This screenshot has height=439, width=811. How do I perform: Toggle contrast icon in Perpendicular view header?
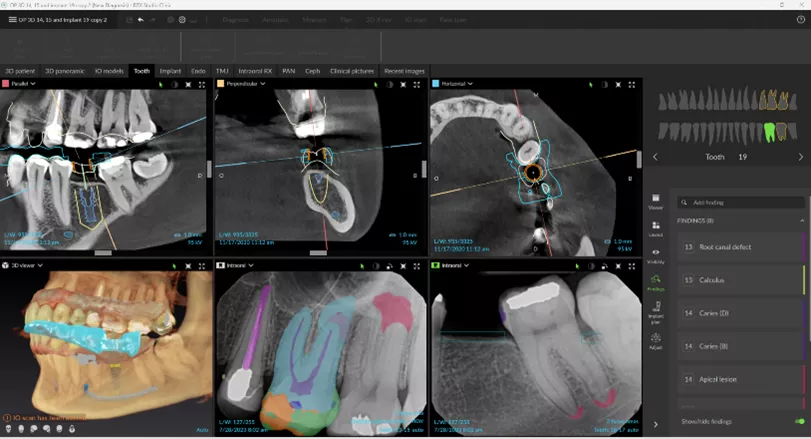point(391,84)
